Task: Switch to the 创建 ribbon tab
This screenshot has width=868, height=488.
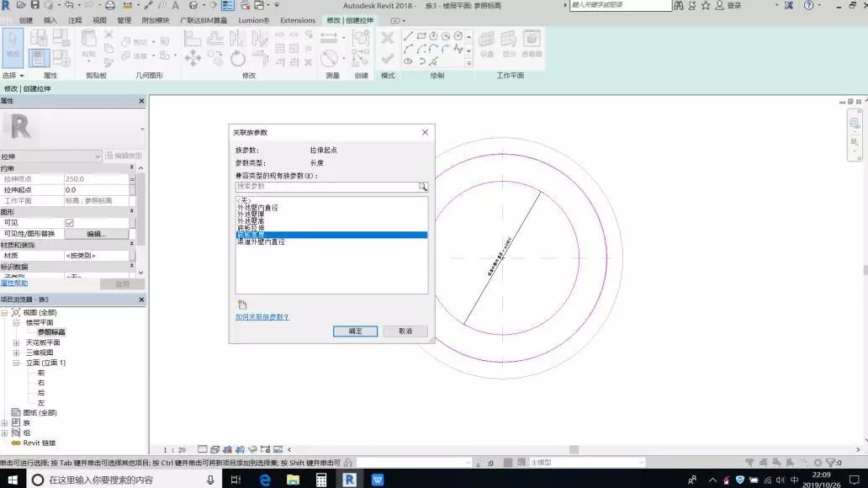Action: (x=26, y=20)
